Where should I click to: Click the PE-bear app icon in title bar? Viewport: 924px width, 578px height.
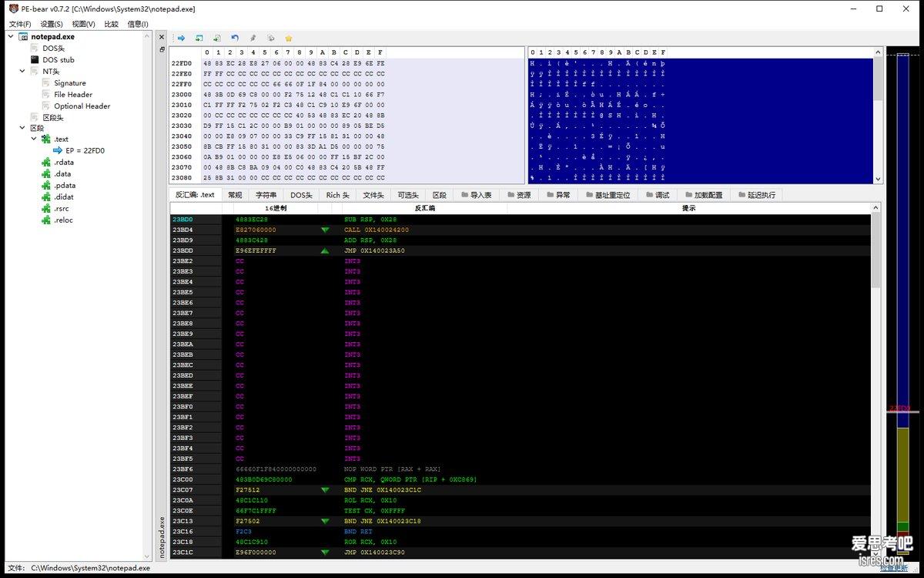tap(13, 8)
